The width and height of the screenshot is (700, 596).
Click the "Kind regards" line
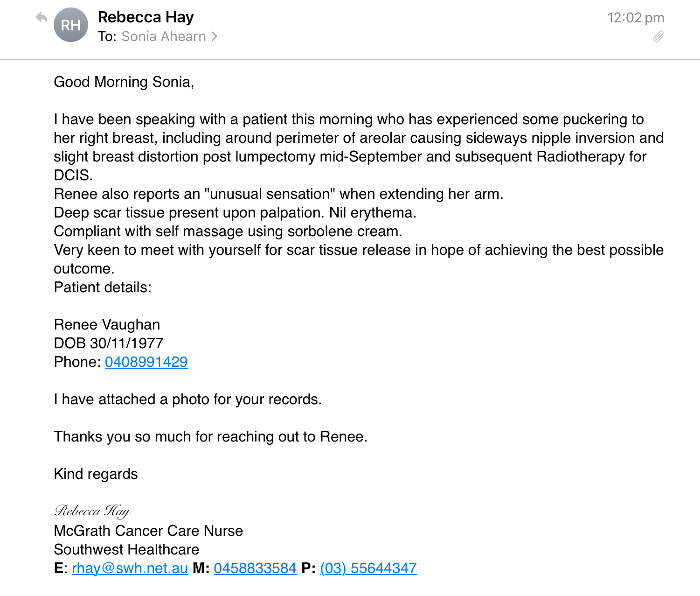[x=96, y=474]
